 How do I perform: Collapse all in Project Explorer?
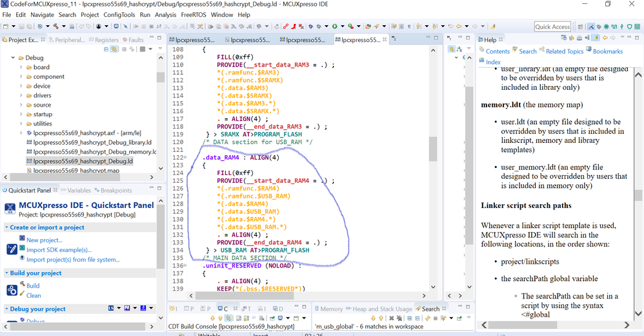tap(106, 49)
